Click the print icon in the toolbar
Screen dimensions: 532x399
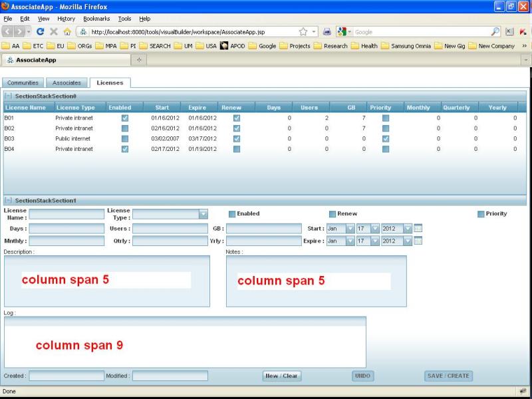point(327,31)
